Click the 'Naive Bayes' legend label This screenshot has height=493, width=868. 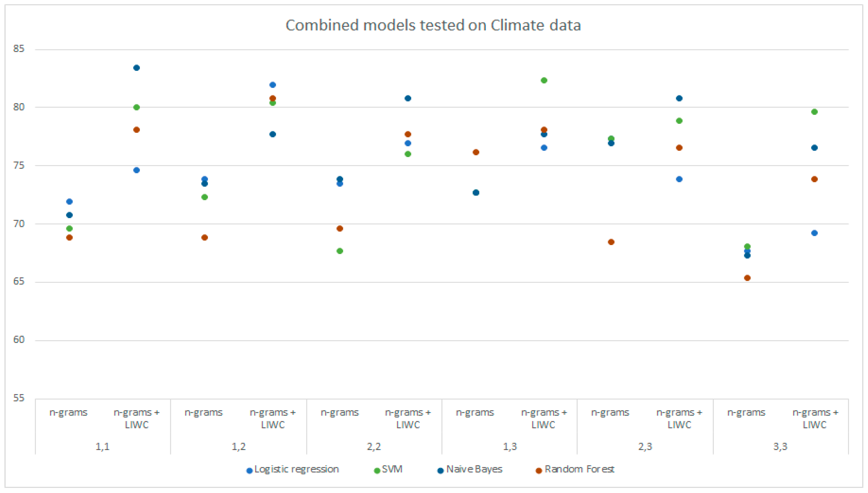[474, 469]
